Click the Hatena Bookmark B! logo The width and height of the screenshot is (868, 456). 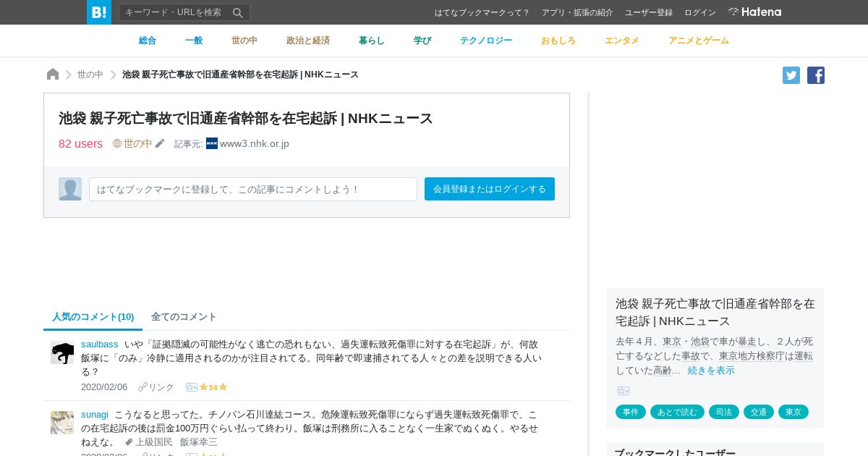(x=99, y=12)
